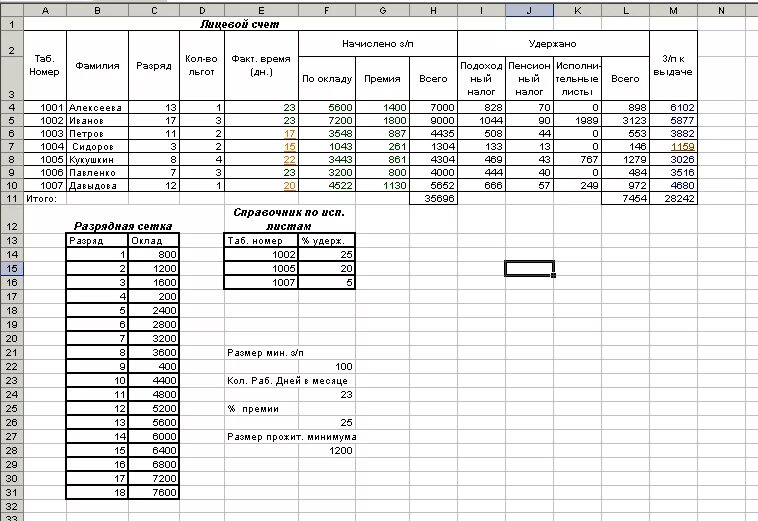
Task: Select the cell with surname 'Павленко'
Action: pos(97,173)
